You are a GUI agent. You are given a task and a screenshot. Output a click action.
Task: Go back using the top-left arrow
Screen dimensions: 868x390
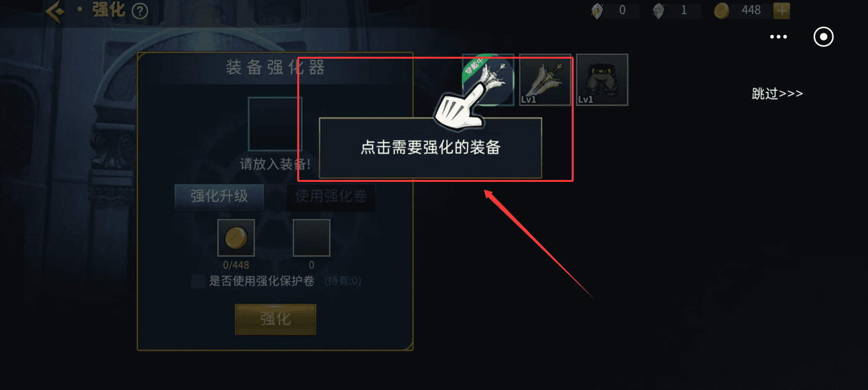(55, 11)
